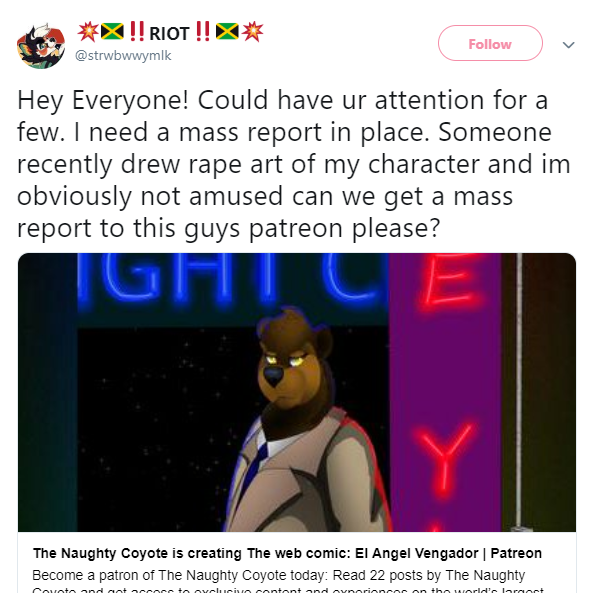This screenshot has height=593, width=591.
Task: Click the right red double exclamation emoji
Action: click(x=203, y=31)
